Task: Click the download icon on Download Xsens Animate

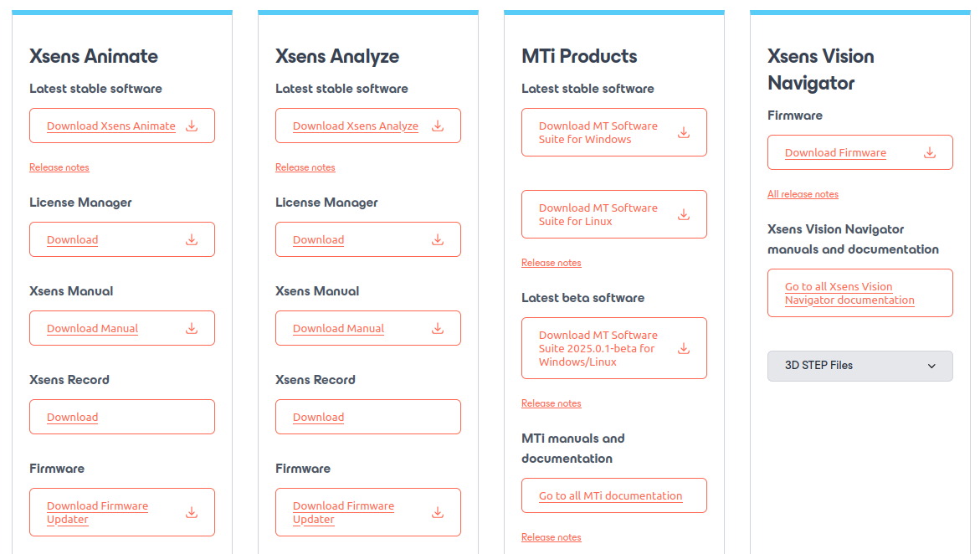Action: 192,126
